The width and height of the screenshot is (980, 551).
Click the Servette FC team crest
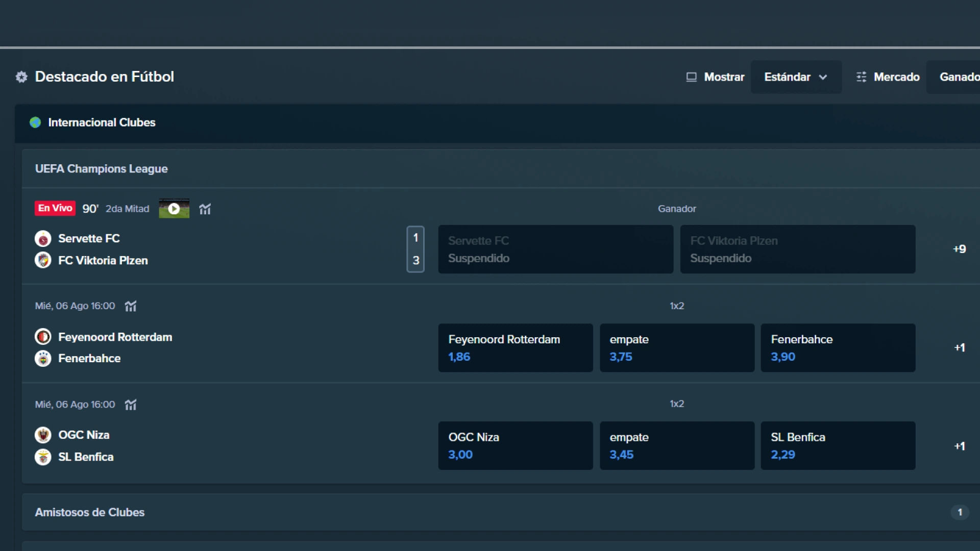tap(43, 238)
